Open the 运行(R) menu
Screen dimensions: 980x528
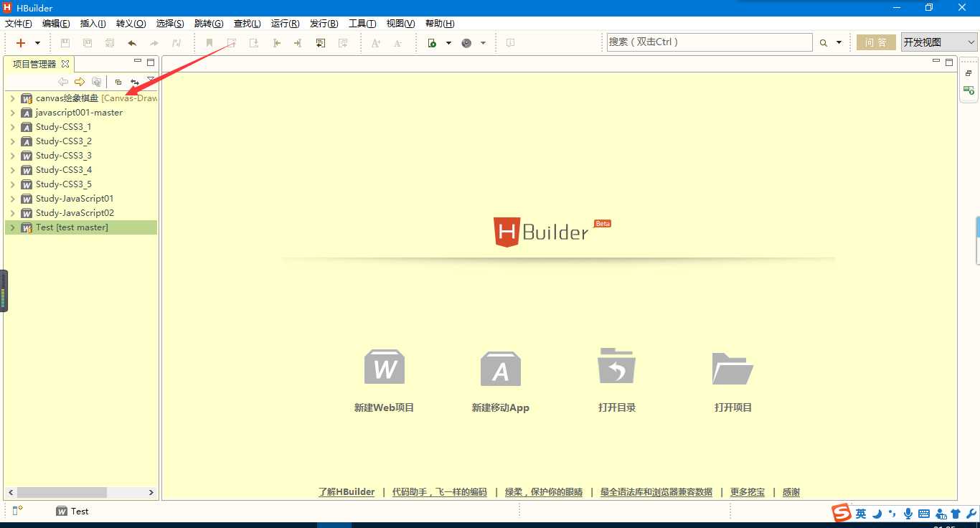pyautogui.click(x=285, y=24)
